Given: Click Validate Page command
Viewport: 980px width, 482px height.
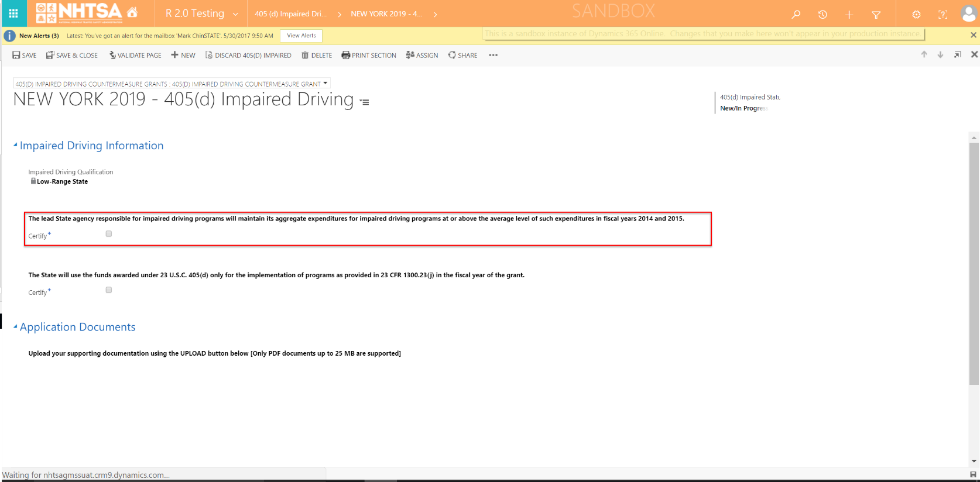Looking at the screenshot, I should tap(135, 55).
